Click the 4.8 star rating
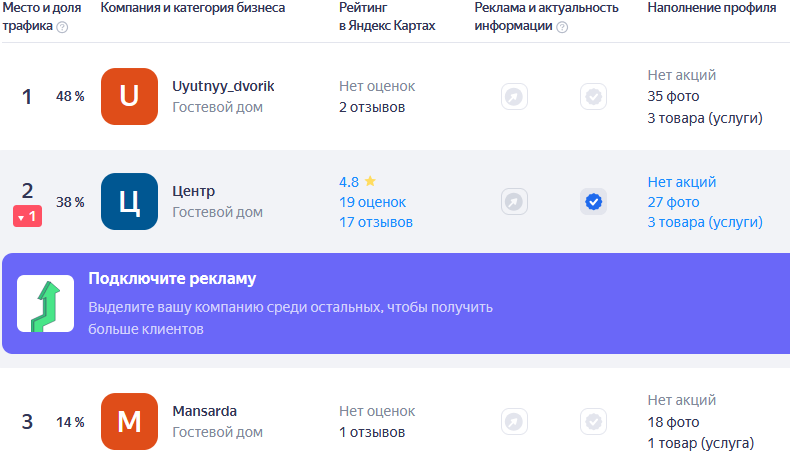The width and height of the screenshot is (790, 470). click(357, 181)
